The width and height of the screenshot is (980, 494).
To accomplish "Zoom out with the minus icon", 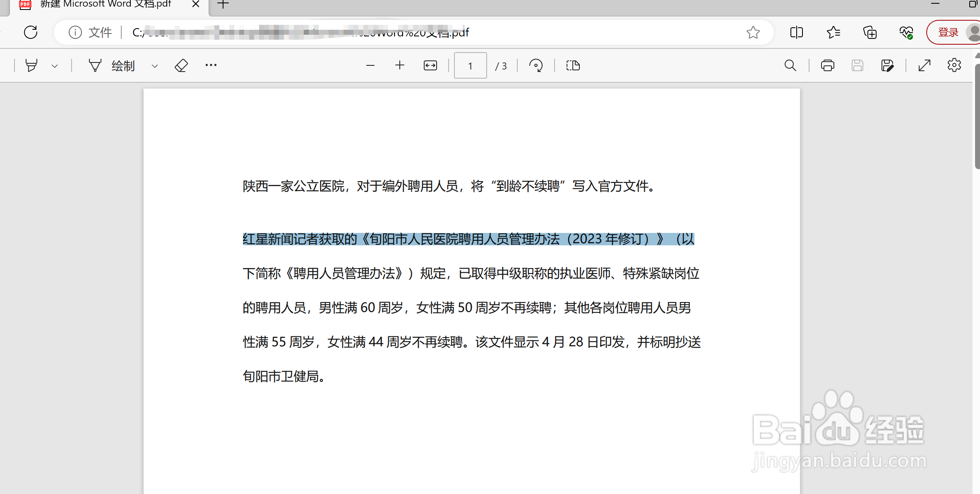I will click(370, 65).
